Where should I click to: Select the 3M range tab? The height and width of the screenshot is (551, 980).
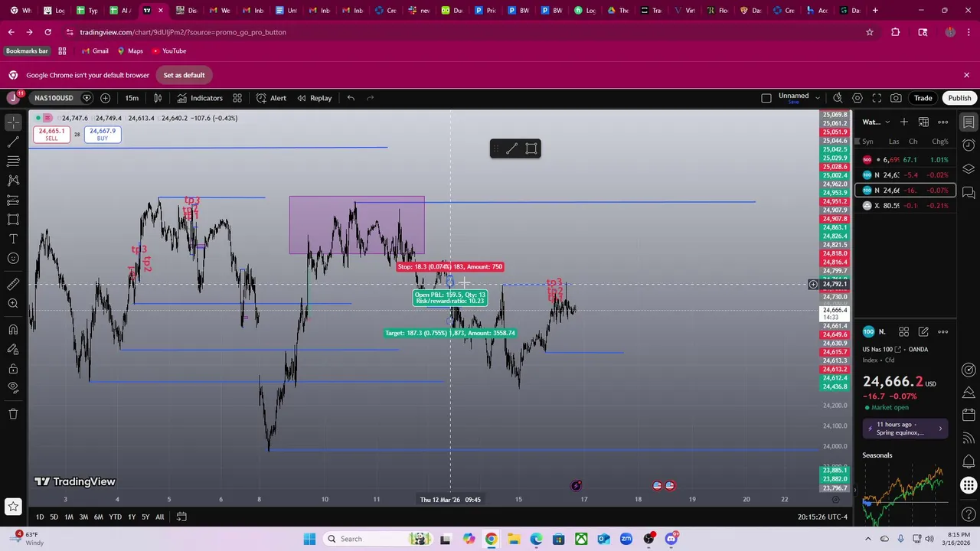click(83, 517)
